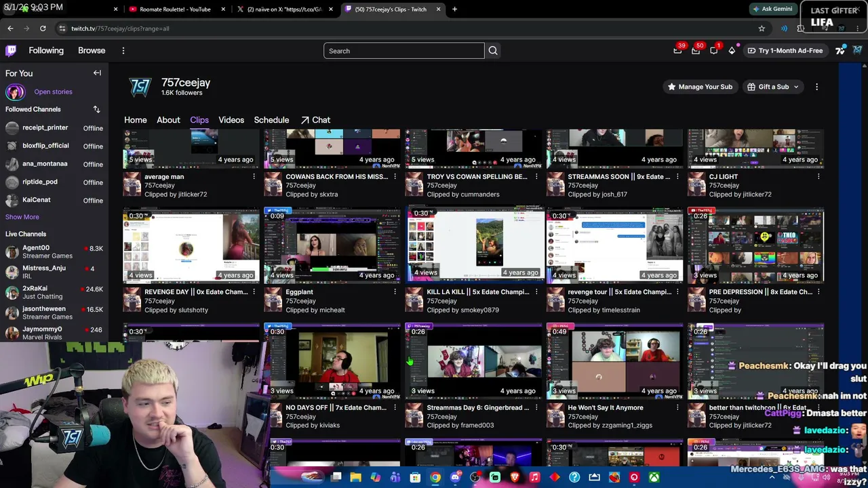Play the REVENGE DAY clip thumbnail
The width and height of the screenshot is (868, 488).
point(191,245)
